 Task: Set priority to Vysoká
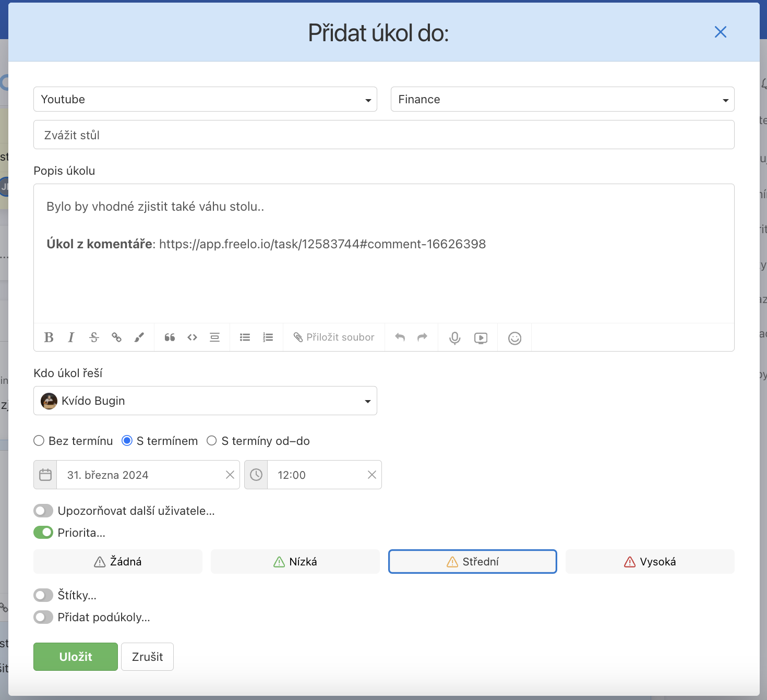650,562
